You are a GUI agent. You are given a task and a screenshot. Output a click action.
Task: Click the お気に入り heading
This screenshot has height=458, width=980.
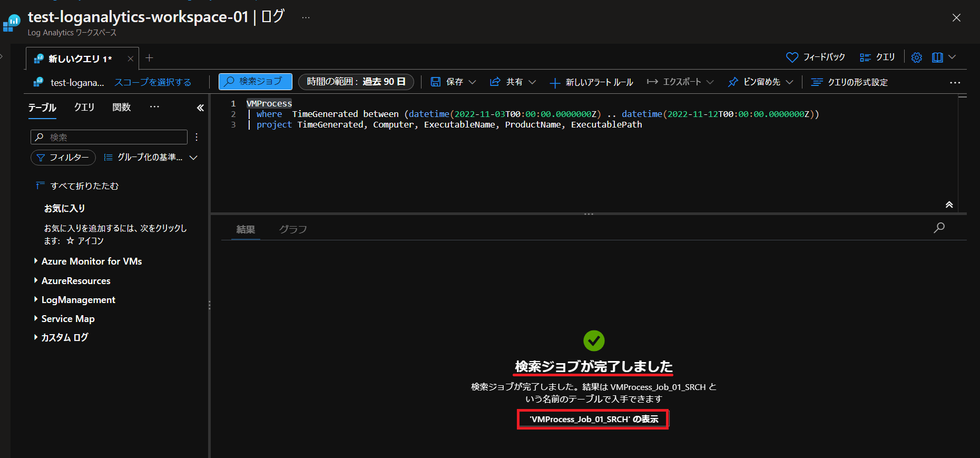65,209
